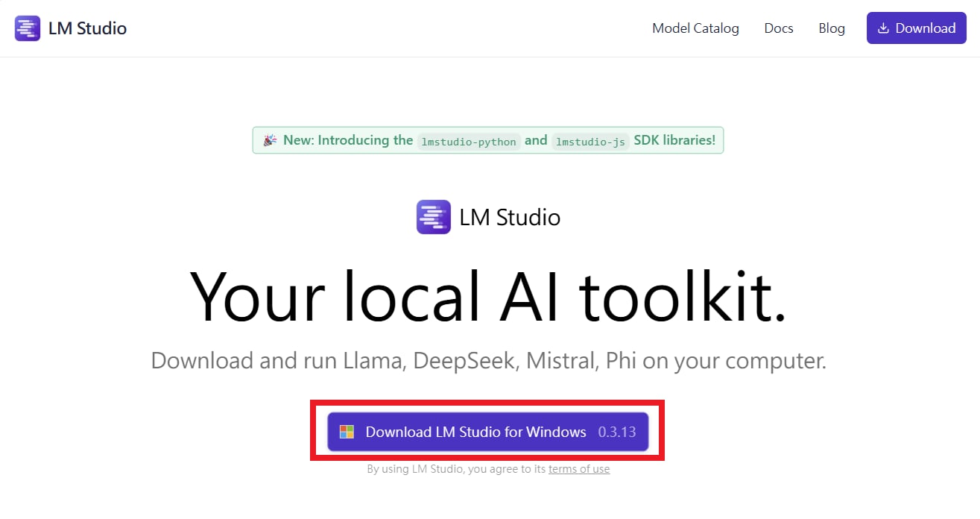Click the Windows logo icon in download button
This screenshot has height=519, width=980.
(347, 432)
